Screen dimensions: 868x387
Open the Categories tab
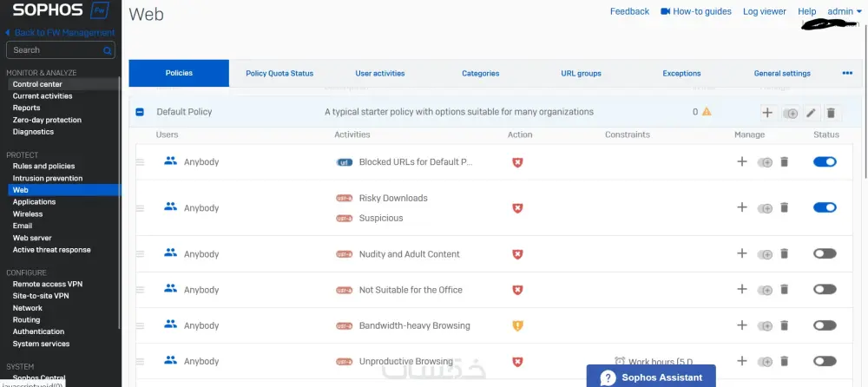pyautogui.click(x=481, y=73)
